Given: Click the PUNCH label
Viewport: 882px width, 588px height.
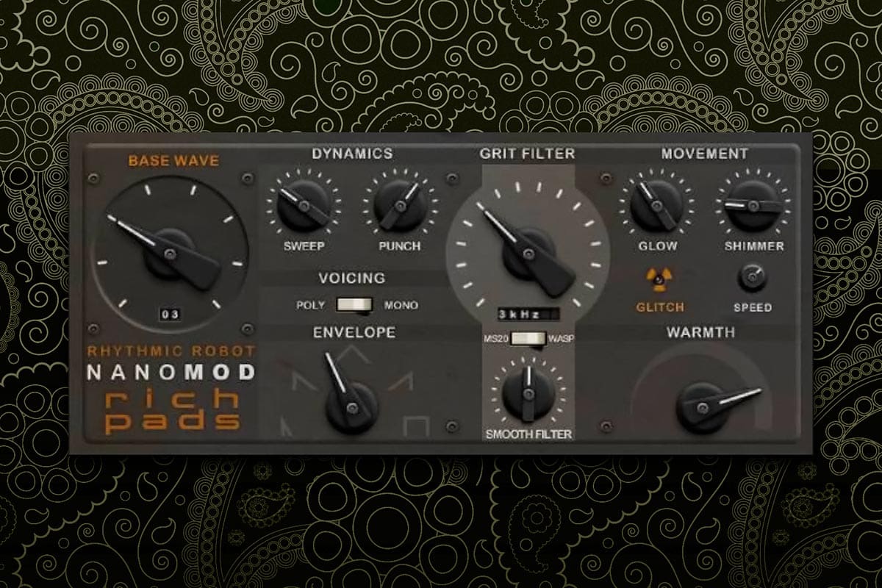Looking at the screenshot, I should [399, 246].
